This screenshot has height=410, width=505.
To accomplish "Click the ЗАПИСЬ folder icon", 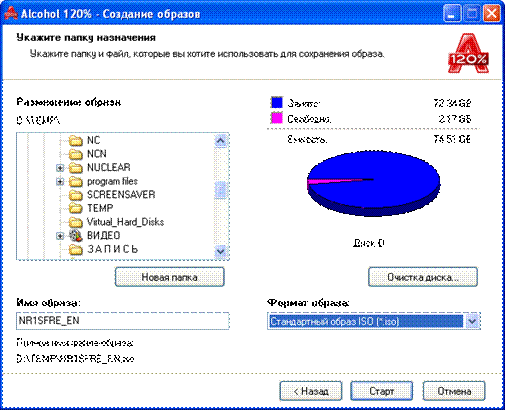I will pos(76,249).
